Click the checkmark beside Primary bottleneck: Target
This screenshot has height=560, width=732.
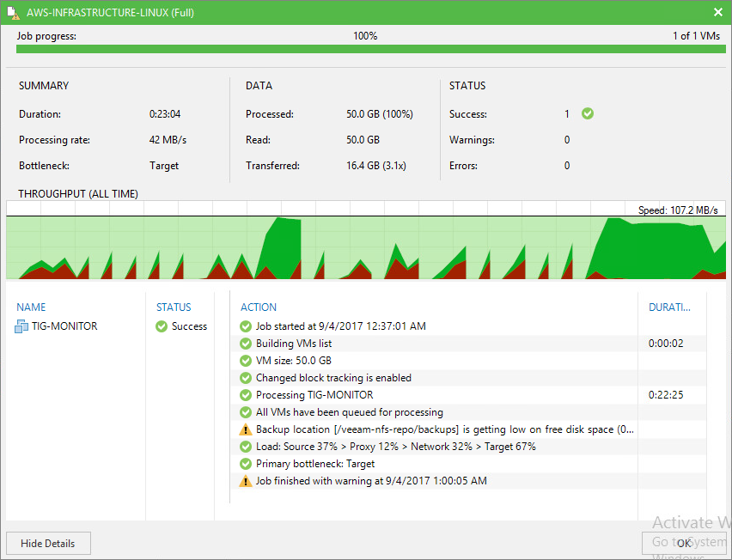point(246,464)
